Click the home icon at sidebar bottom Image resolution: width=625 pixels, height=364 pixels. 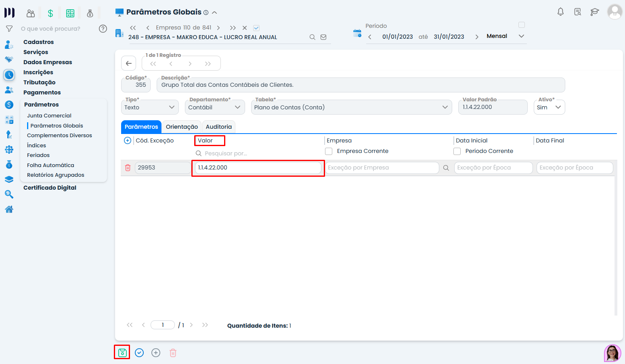pyautogui.click(x=9, y=209)
